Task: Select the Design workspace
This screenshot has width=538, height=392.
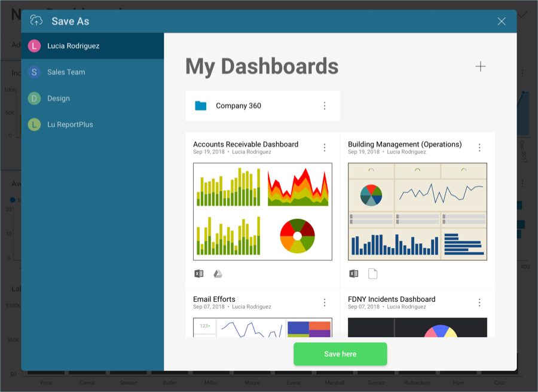Action: (59, 99)
